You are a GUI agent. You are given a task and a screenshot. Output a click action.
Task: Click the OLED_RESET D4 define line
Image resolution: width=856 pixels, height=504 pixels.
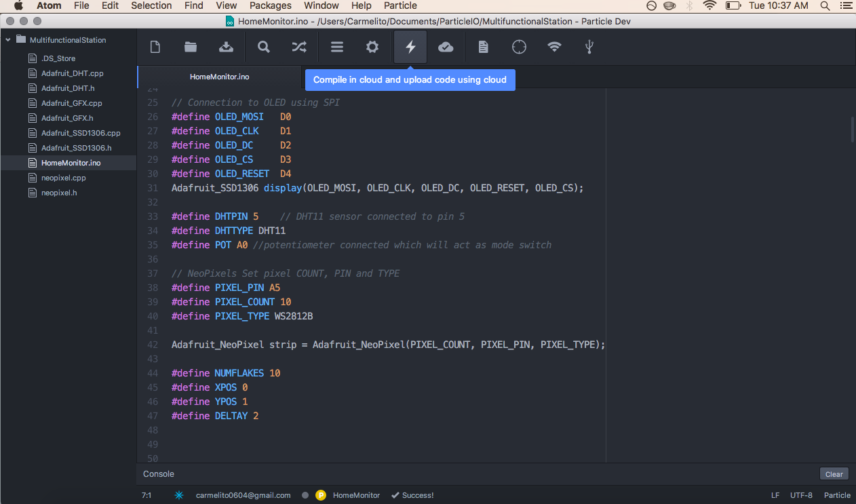[231, 174]
